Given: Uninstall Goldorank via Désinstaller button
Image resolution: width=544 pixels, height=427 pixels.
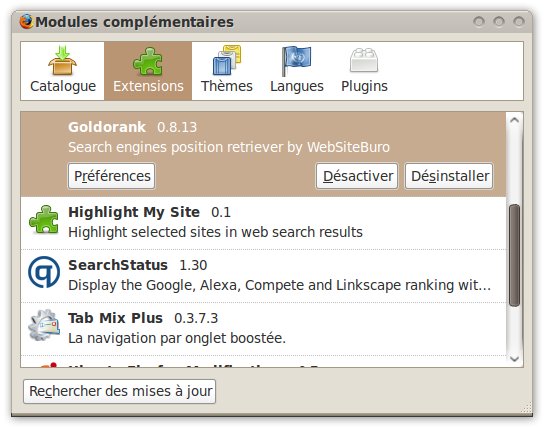Looking at the screenshot, I should tap(449, 176).
